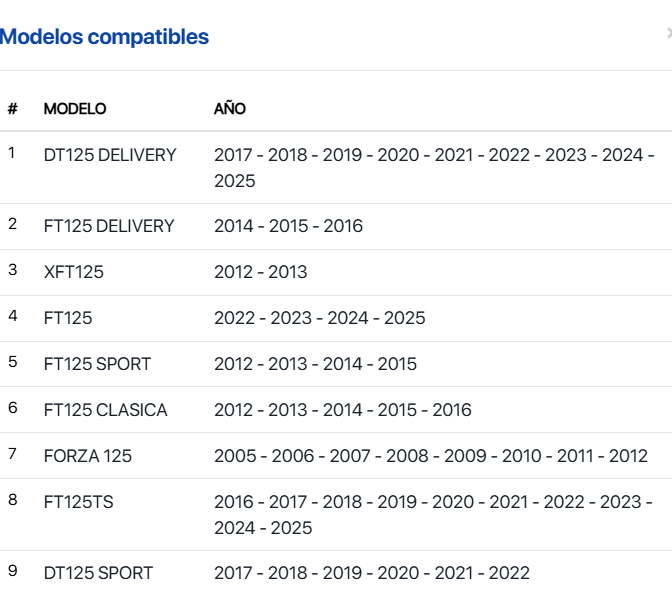Select years 2022 - 2023 - 2024 - 2025
Image resolution: width=672 pixels, height=607 pixels.
320,319
